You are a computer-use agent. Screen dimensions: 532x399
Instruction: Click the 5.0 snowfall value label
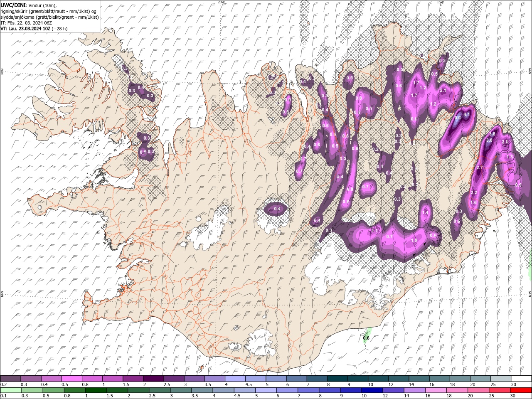pos(458,118)
